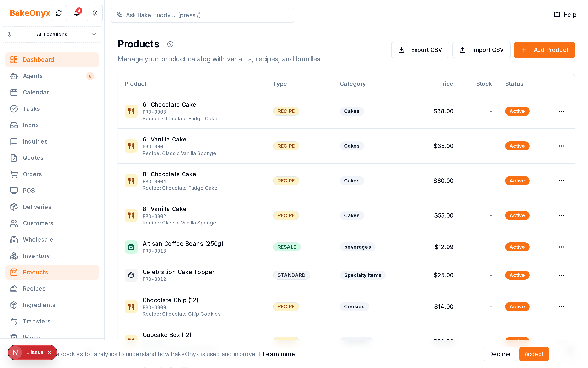Viewport: 588px width, 368px height.
Task: Open the Quotes document icon in sidebar
Action: 14,158
